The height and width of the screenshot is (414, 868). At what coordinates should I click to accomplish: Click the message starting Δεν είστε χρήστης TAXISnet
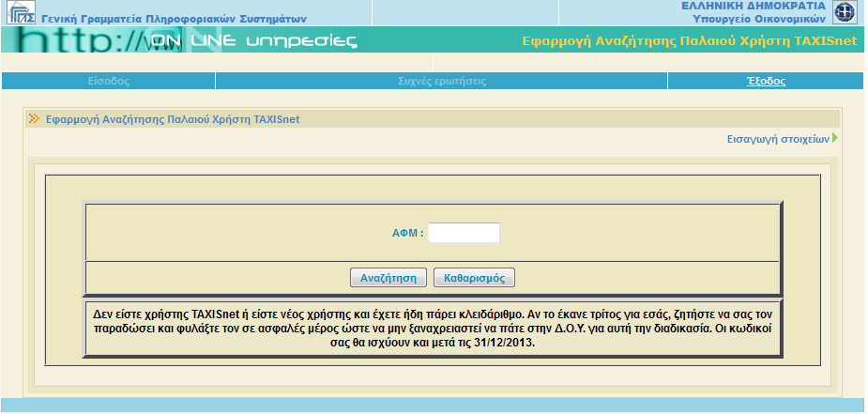coord(433,329)
